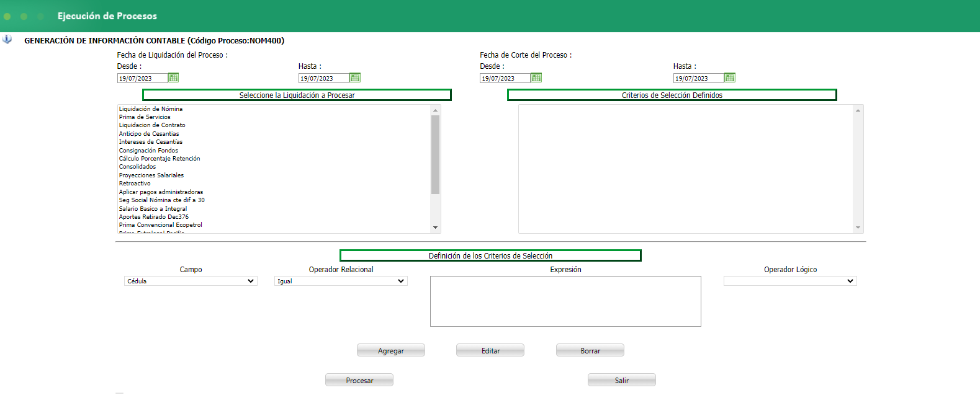This screenshot has height=403, width=980.
Task: Select Prima de Servicios in the list
Action: tap(145, 117)
